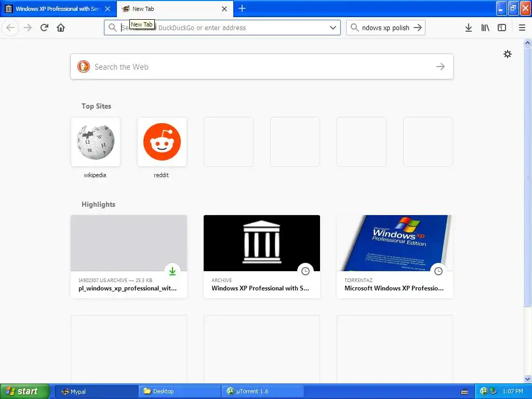Focus the DuckDuckGo address field
The height and width of the screenshot is (399, 532).
tap(222, 28)
